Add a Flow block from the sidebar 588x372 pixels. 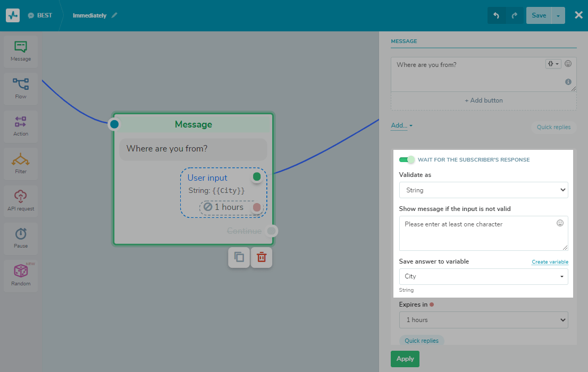click(21, 89)
